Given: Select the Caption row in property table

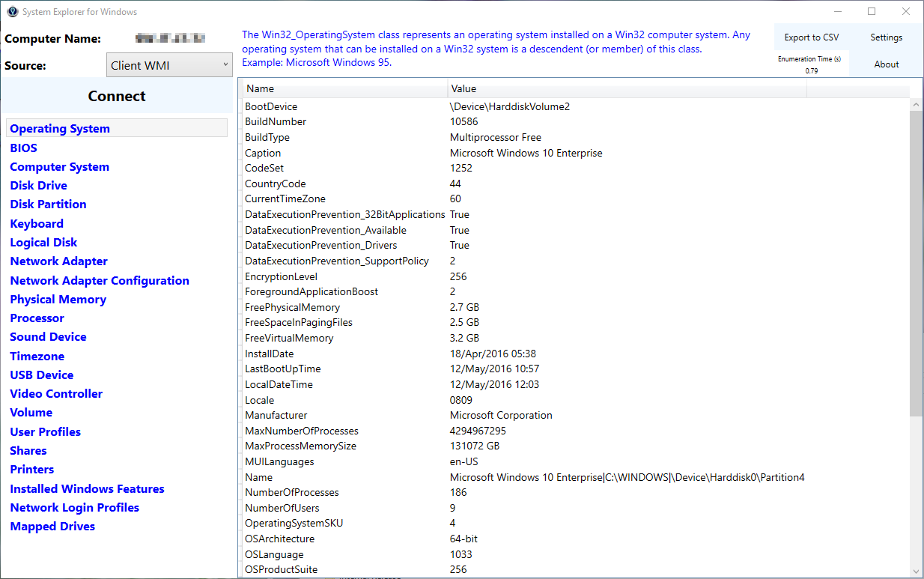Looking at the screenshot, I should pos(263,153).
